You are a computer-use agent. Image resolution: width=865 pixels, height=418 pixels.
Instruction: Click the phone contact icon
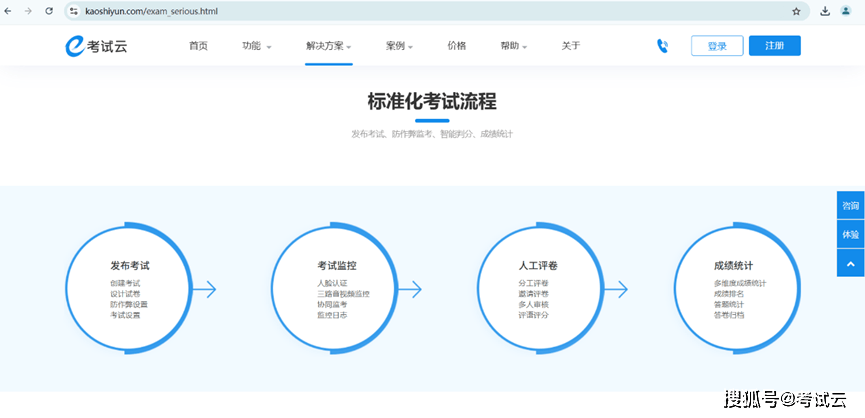coord(662,46)
